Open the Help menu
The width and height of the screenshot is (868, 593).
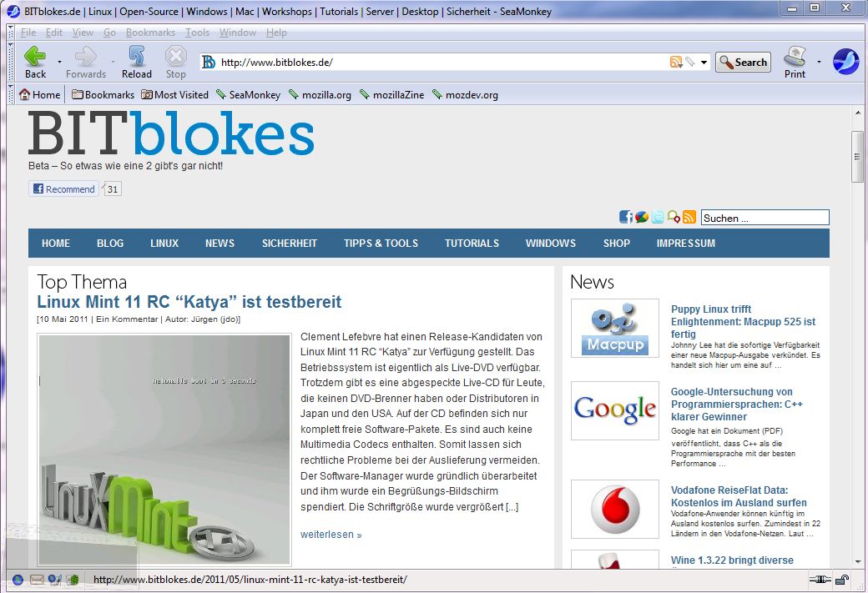(276, 33)
